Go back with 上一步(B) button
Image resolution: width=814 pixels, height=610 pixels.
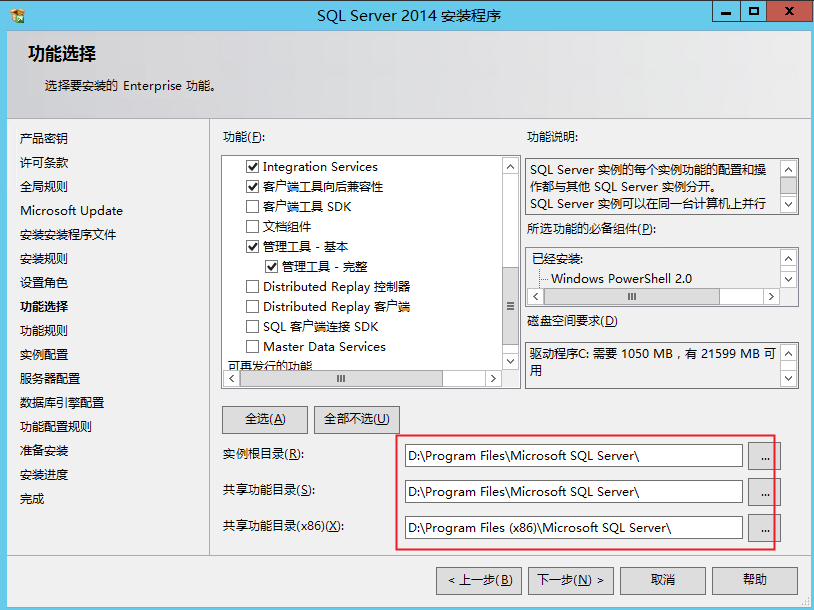coord(480,580)
